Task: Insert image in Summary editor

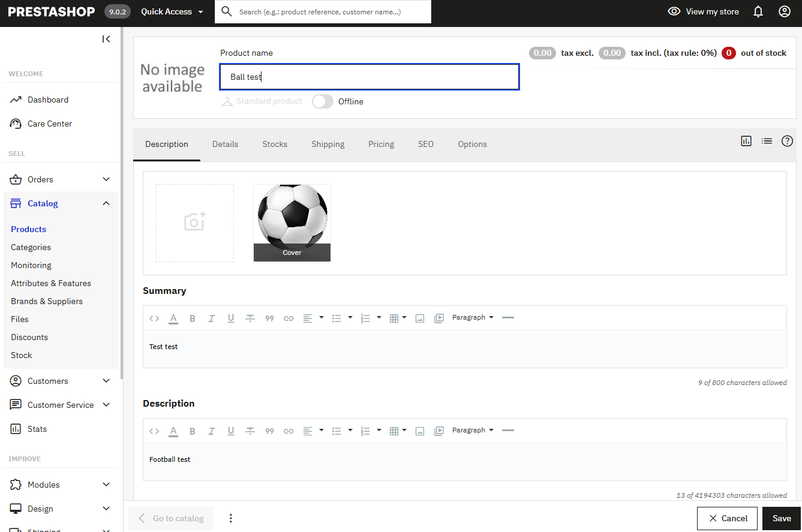Action: pyautogui.click(x=420, y=318)
